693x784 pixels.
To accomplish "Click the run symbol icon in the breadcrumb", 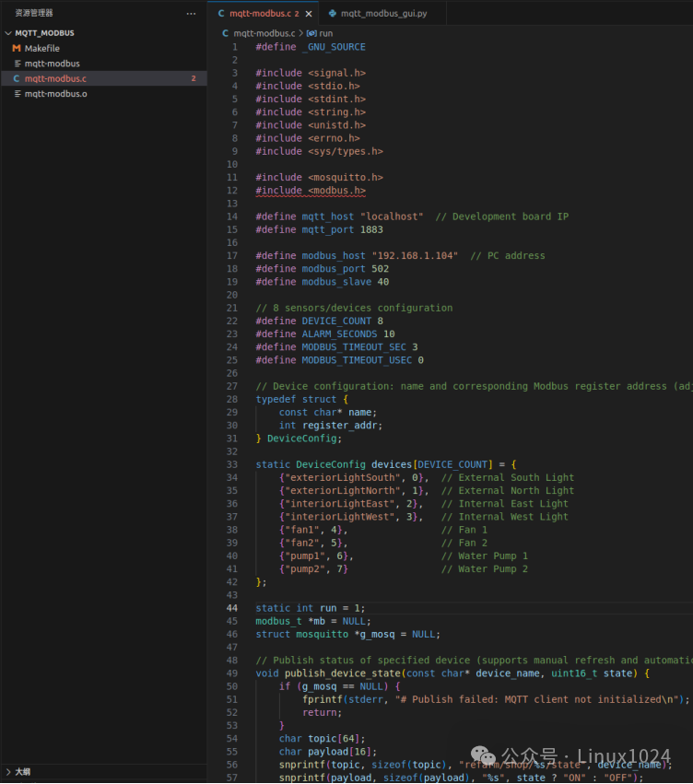I will 311,32.
